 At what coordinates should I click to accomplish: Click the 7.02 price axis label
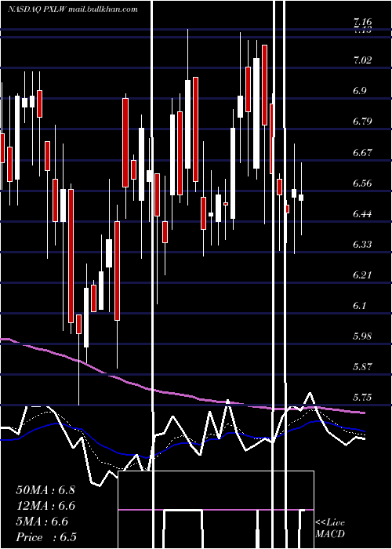[x=362, y=60]
